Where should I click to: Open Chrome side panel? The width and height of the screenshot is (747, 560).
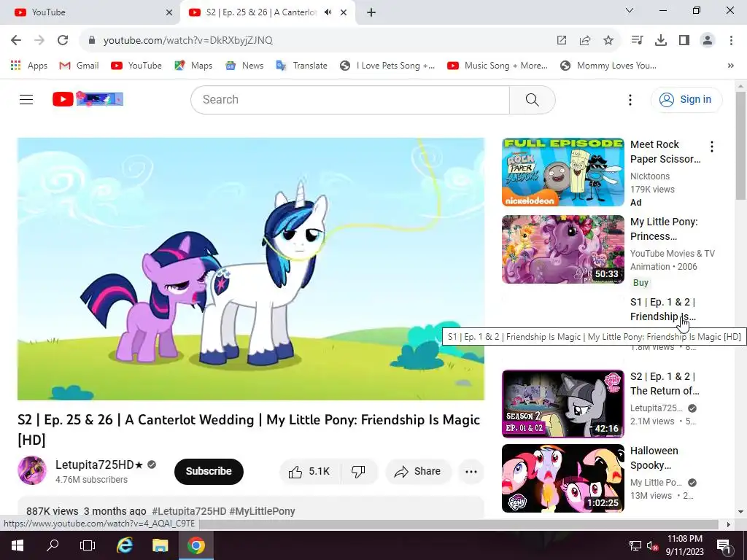[x=684, y=40]
